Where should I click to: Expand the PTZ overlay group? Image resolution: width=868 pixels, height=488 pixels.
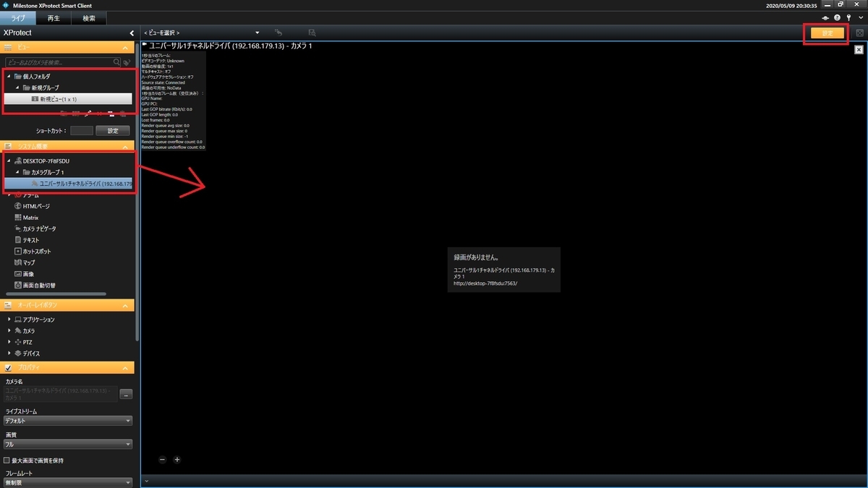point(9,342)
